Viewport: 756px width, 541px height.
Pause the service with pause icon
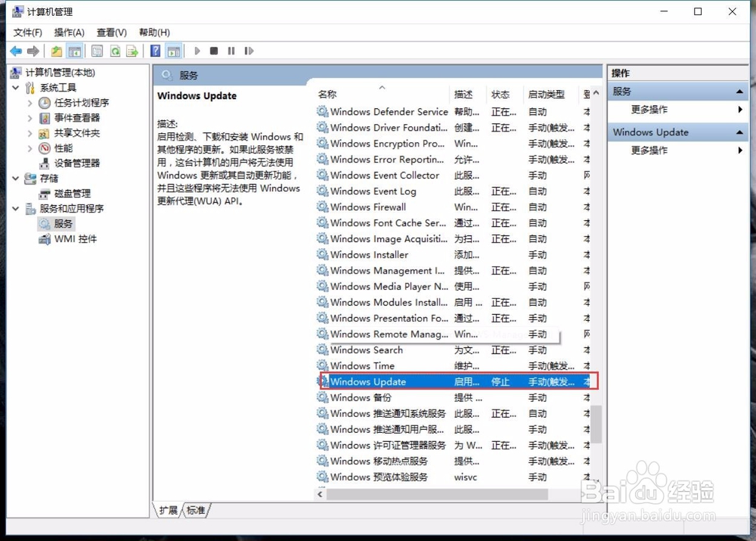(231, 51)
